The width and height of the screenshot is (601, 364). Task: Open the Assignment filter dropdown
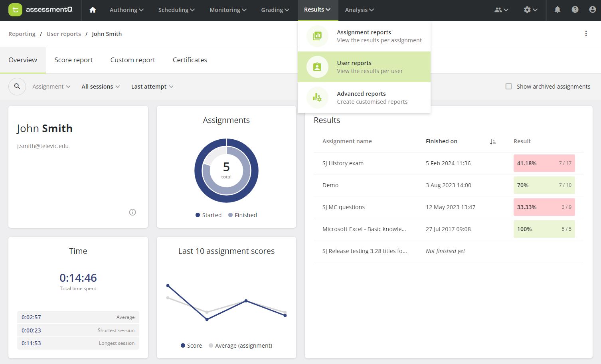51,86
